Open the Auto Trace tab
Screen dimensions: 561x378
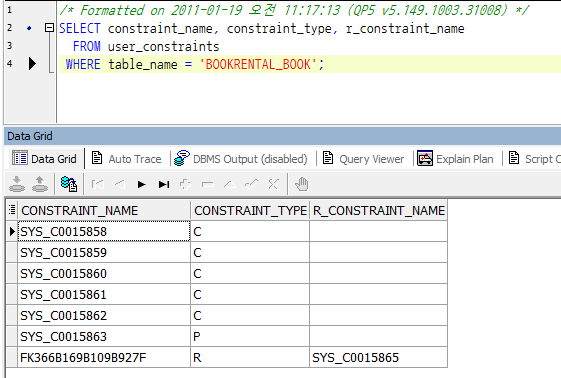(127, 159)
